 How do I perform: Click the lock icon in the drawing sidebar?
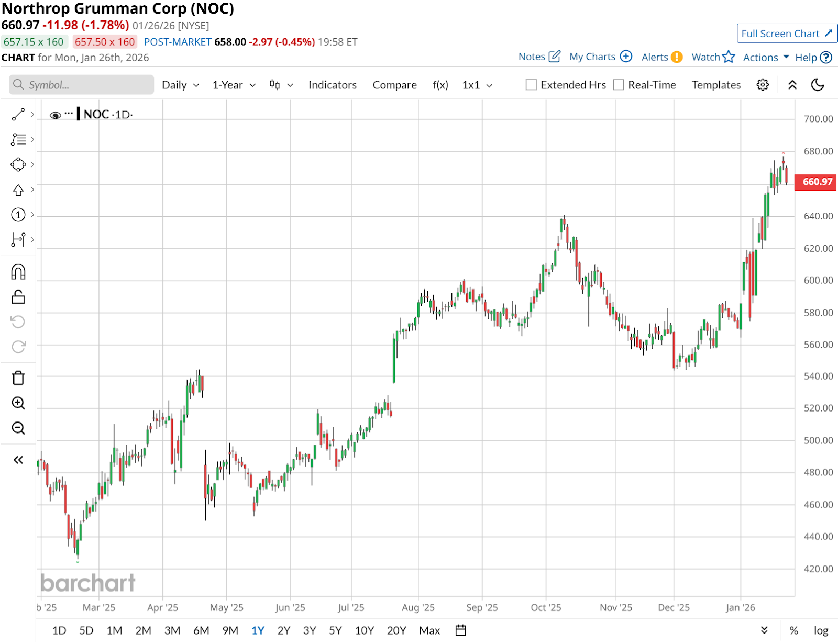tap(18, 296)
